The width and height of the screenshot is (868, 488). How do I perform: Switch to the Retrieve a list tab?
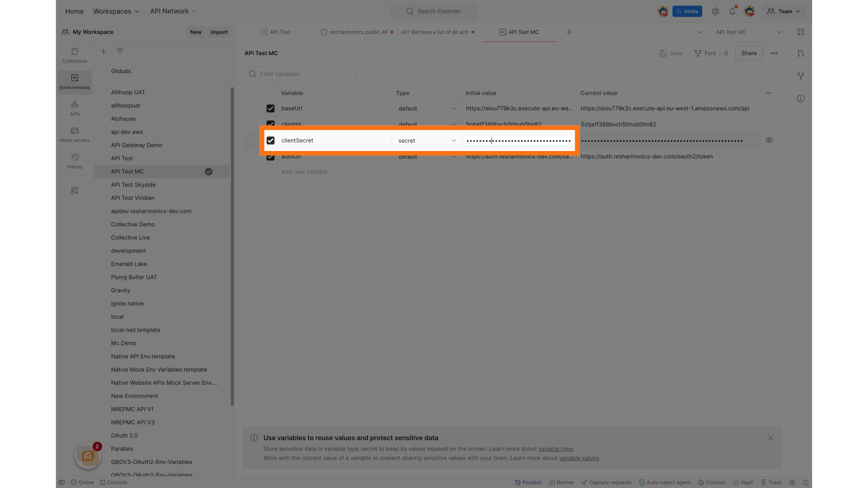(x=438, y=32)
